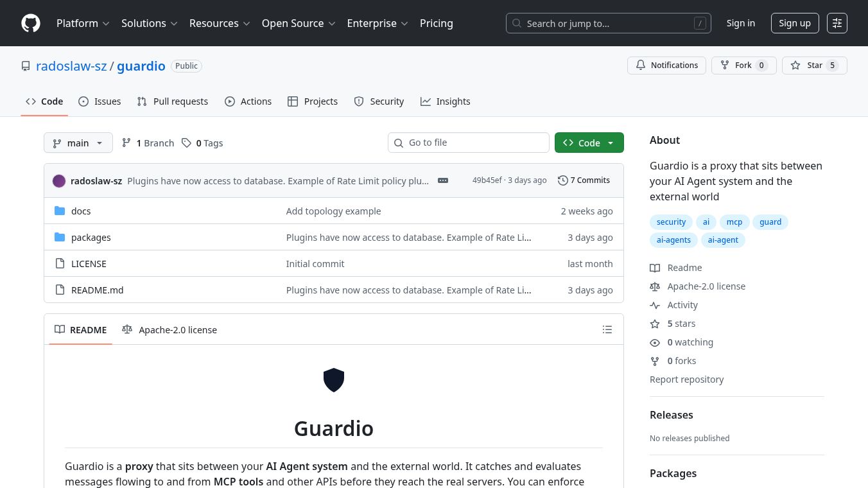Click the Guardio shield logo image
The height and width of the screenshot is (488, 868).
(x=334, y=380)
